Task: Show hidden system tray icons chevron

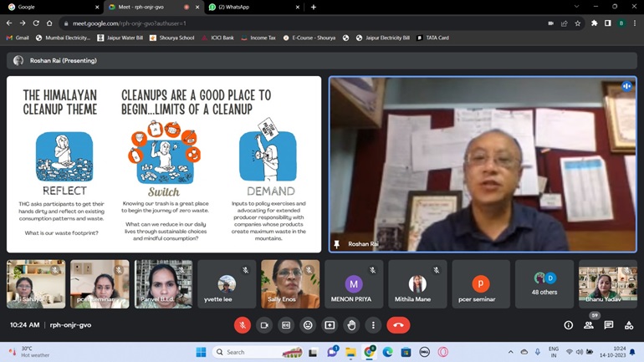Action: point(510,352)
